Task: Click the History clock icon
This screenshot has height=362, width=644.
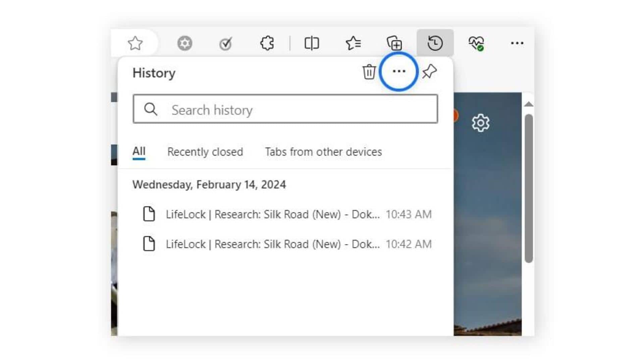Action: point(435,43)
